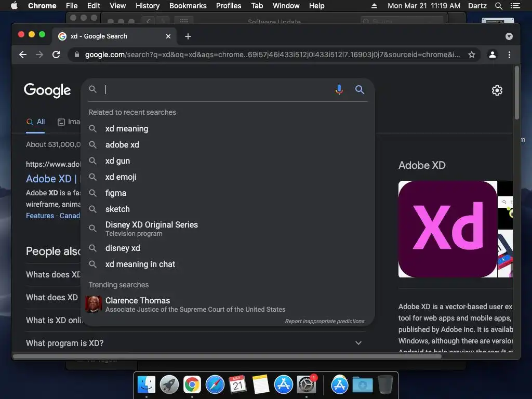Select 'adobe xd' suggestion
Image resolution: width=532 pixels, height=399 pixels.
point(228,144)
